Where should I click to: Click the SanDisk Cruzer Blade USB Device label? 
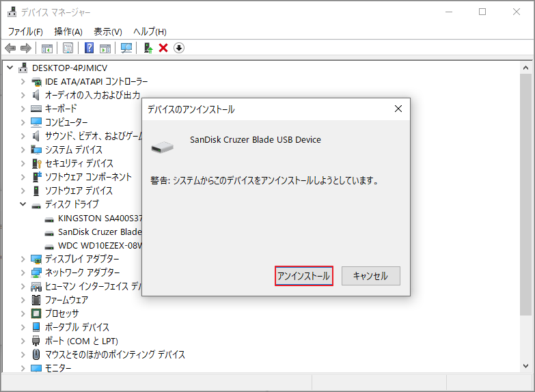256,140
